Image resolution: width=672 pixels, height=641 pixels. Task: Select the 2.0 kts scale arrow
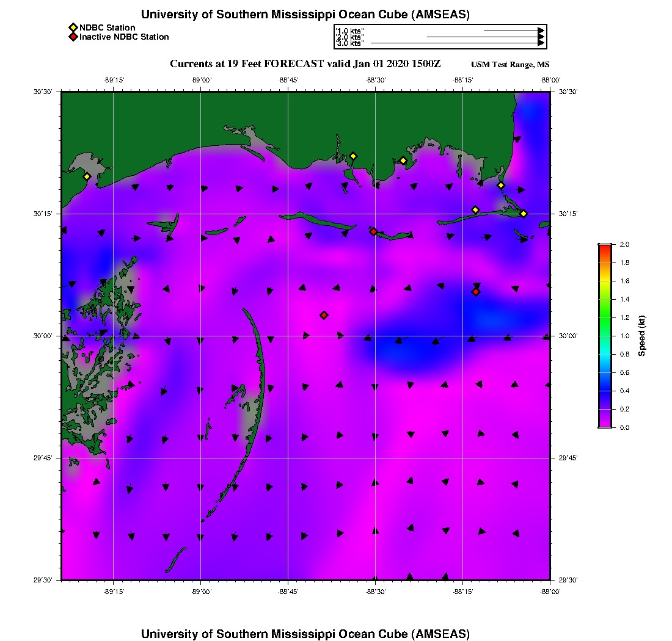pos(485,37)
